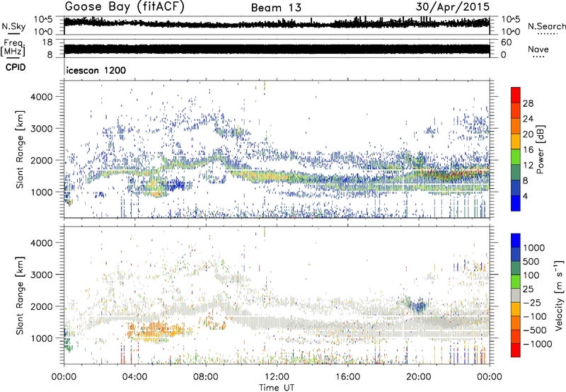Click the "04:00" time tick label

click(134, 377)
